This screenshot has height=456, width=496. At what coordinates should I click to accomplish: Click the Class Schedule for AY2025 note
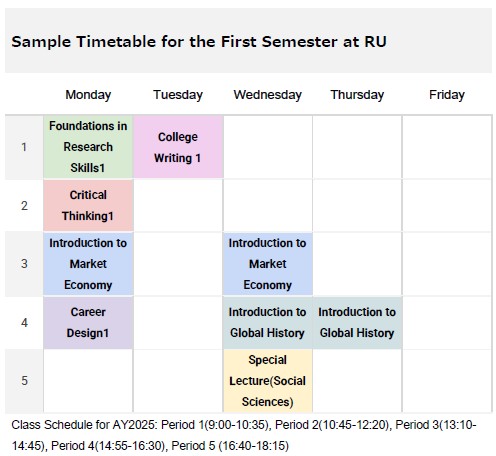(x=244, y=435)
